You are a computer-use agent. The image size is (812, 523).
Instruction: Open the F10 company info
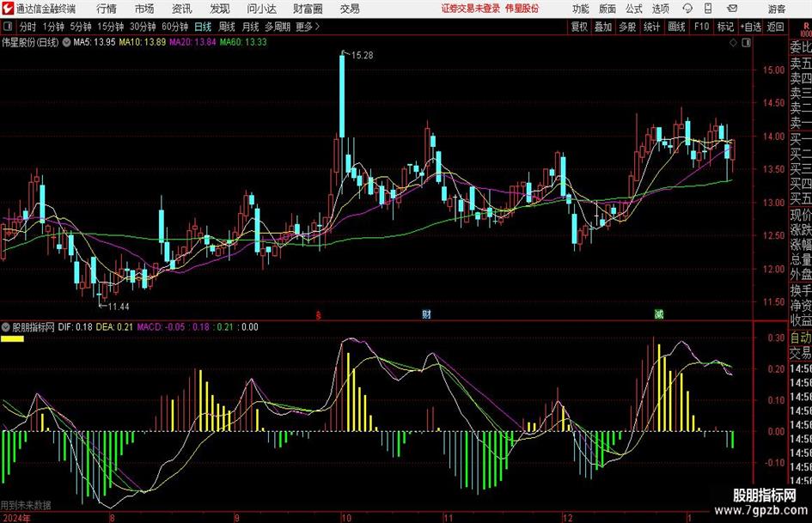coord(702,27)
